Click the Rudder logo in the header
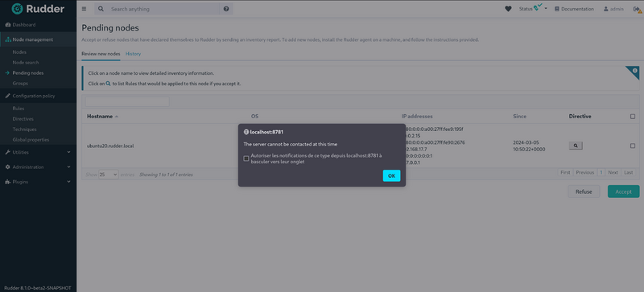The image size is (644, 292). (x=38, y=9)
